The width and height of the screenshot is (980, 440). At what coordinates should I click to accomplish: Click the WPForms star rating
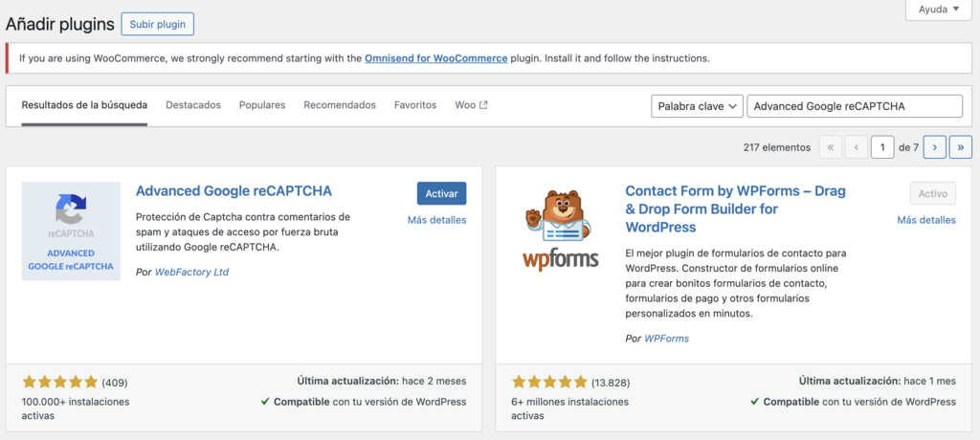(x=549, y=382)
